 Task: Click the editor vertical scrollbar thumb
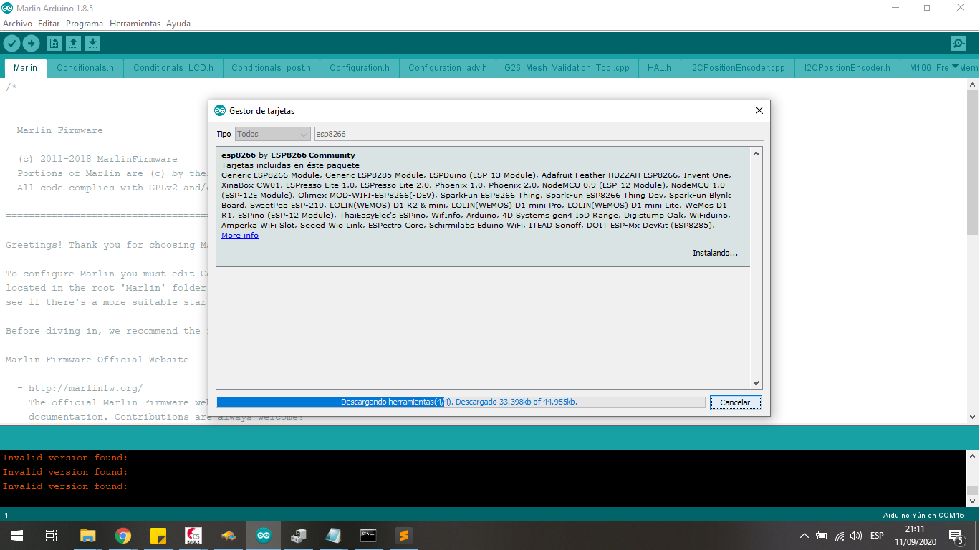972,161
